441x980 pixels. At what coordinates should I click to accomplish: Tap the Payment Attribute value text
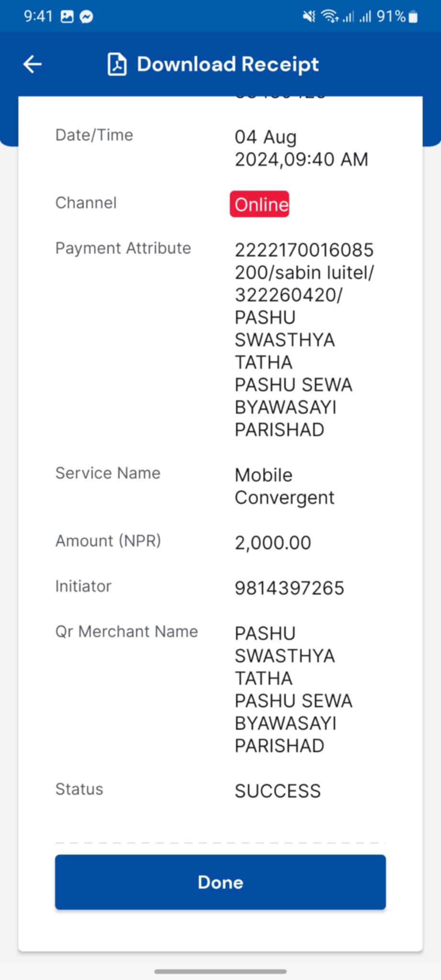(305, 340)
